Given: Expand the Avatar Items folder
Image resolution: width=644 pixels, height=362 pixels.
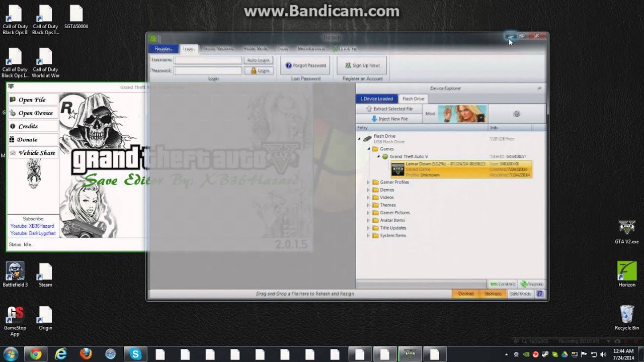Looking at the screenshot, I should pos(368,220).
